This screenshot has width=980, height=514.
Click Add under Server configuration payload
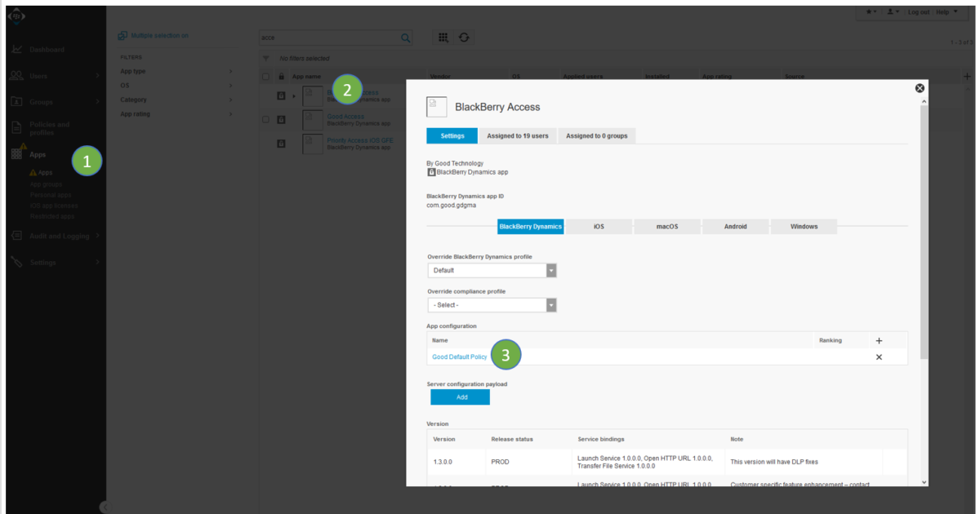point(461,397)
